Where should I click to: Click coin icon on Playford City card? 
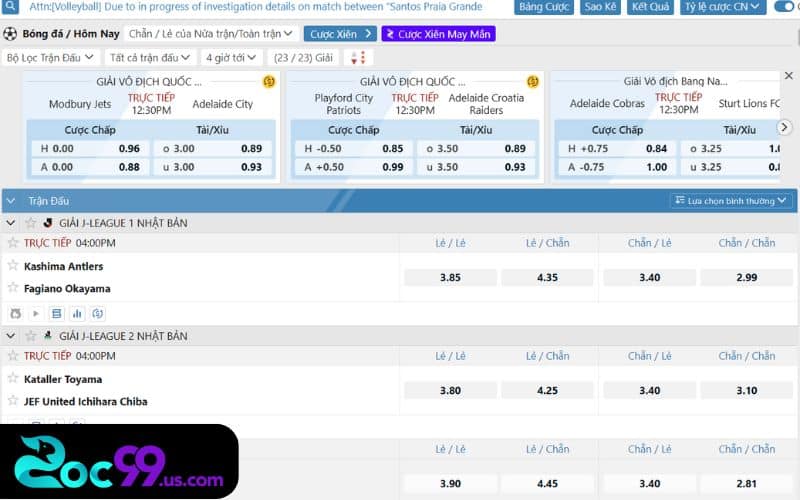533,82
